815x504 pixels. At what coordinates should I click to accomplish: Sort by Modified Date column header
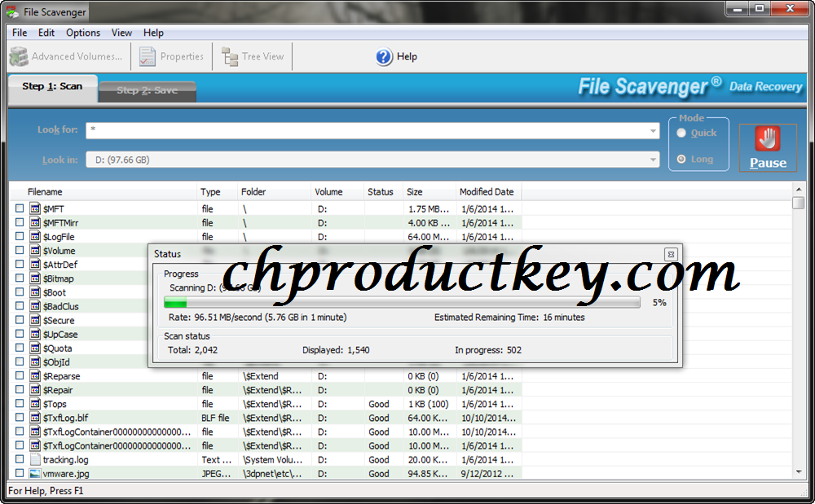(x=488, y=192)
